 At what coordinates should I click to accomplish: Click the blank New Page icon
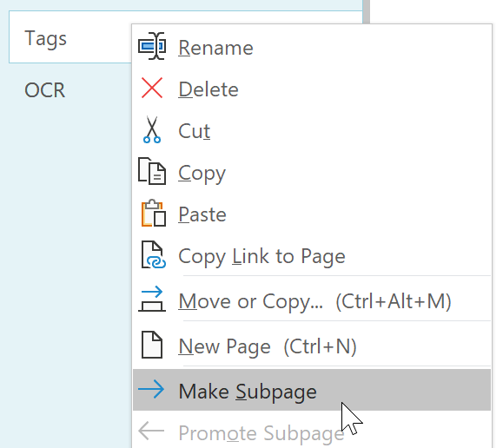(152, 345)
